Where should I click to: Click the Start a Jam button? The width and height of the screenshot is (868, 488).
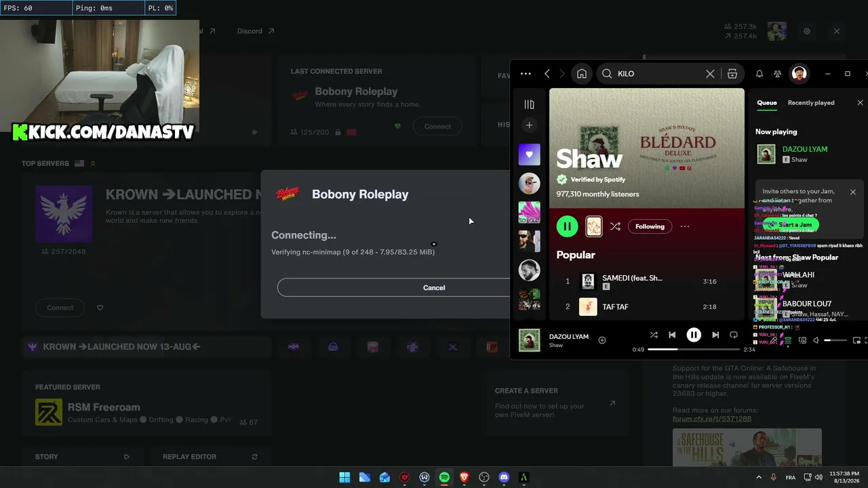791,224
